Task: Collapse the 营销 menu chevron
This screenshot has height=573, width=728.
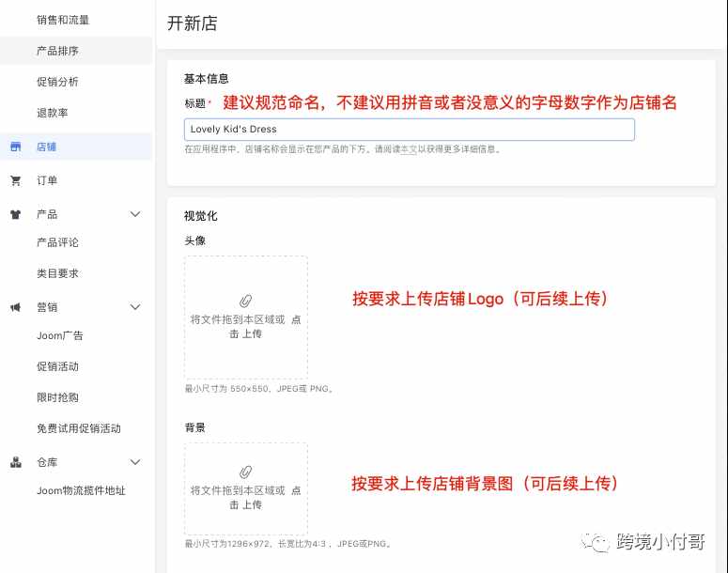Action: pos(135,307)
